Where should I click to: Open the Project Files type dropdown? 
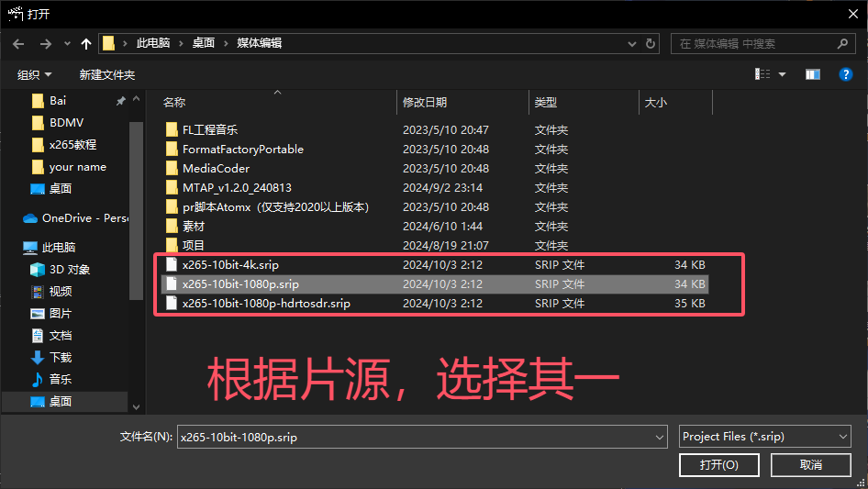(x=764, y=437)
